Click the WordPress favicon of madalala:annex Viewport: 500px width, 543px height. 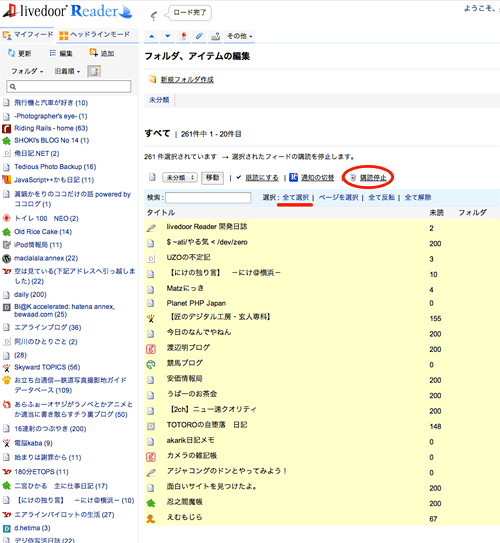[7, 258]
